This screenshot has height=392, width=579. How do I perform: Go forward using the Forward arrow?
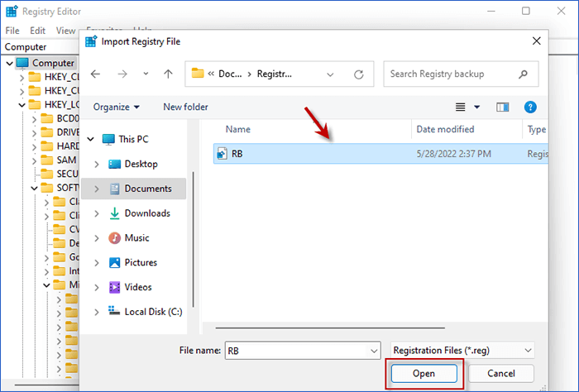click(x=122, y=74)
